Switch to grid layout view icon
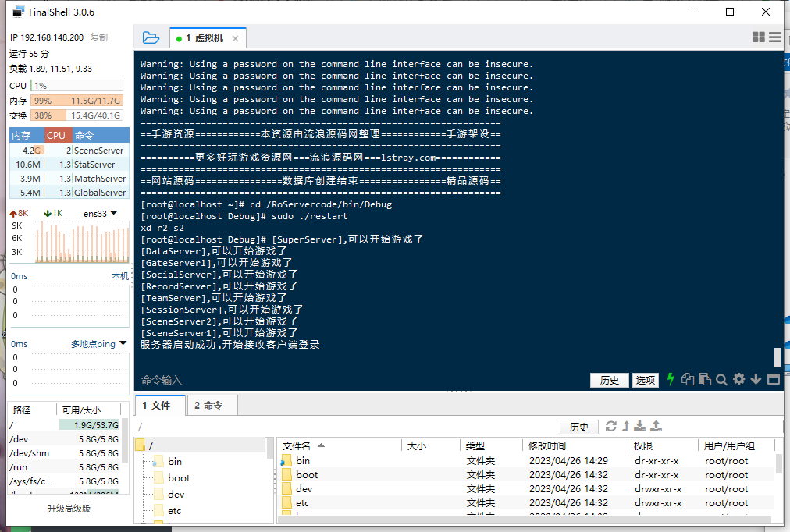The image size is (790, 532). tap(758, 37)
